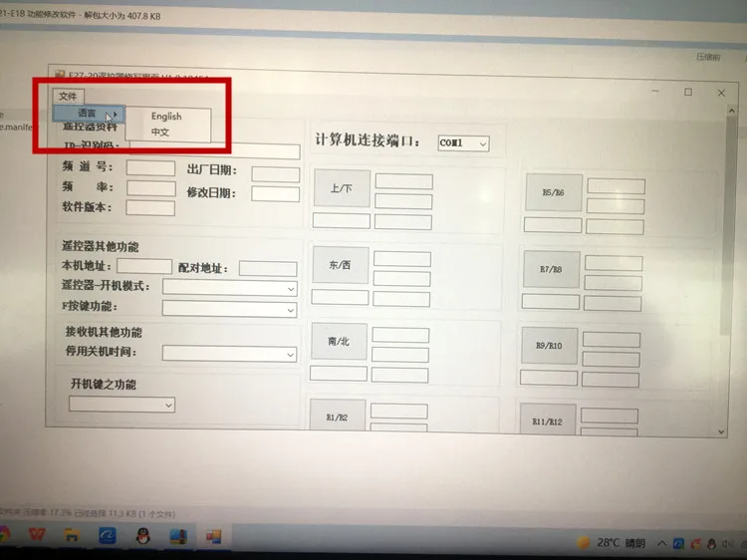Focus the 本机地址 input field
Screen dimensions: 747x560
[144, 266]
